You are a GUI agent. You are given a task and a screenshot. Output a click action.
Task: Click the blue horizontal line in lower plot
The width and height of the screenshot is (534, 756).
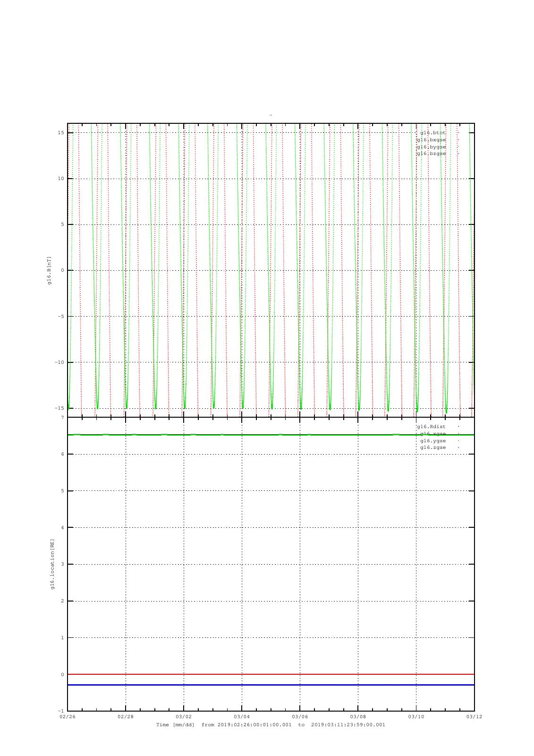271,685
